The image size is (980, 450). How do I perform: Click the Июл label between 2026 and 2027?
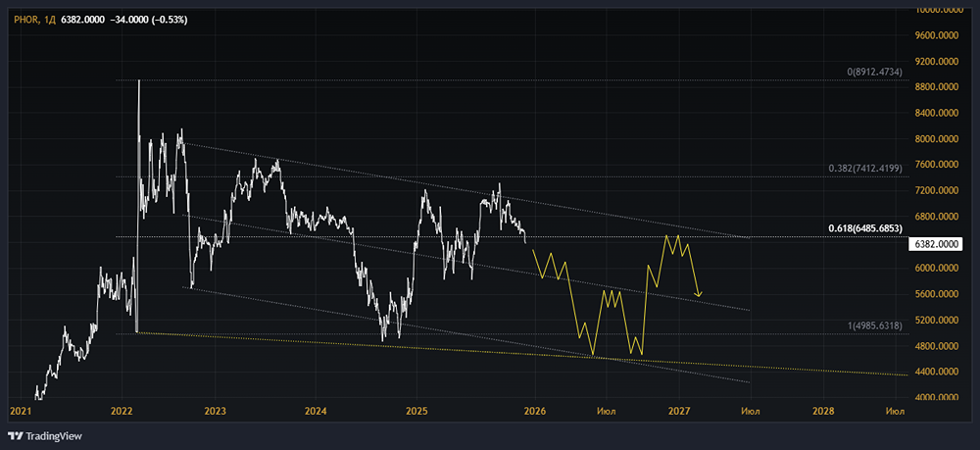608,411
